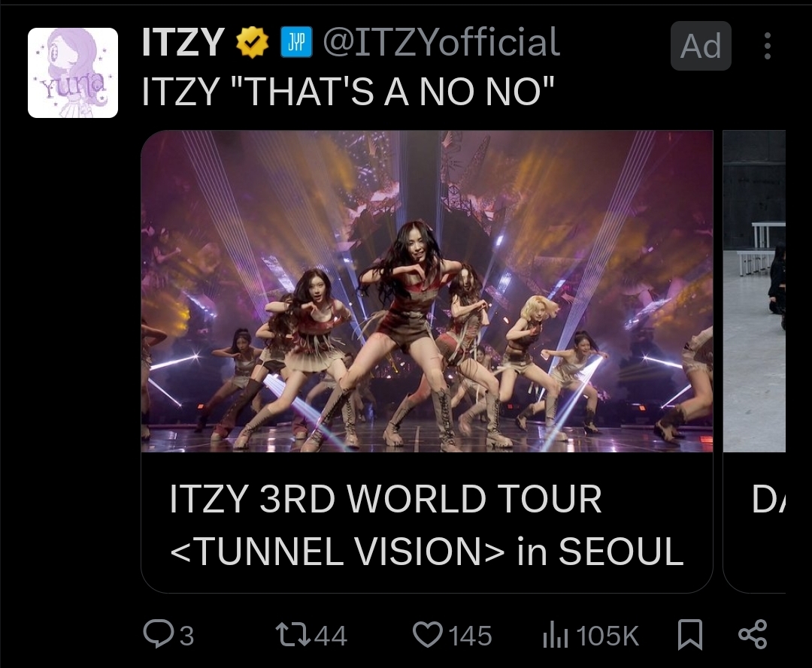Open the @ITZYofficial handle link

tap(441, 44)
